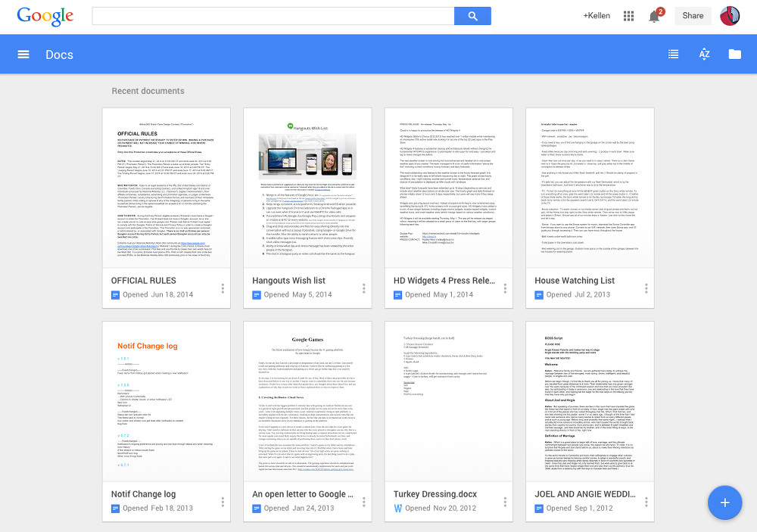Create new document with plus button
757x532 pixels.
tap(724, 502)
